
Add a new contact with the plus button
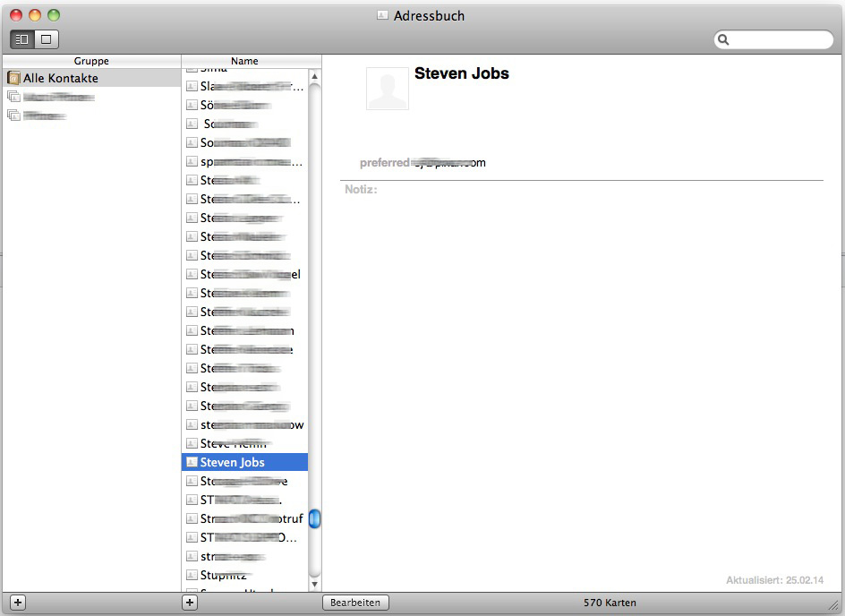coord(190,603)
